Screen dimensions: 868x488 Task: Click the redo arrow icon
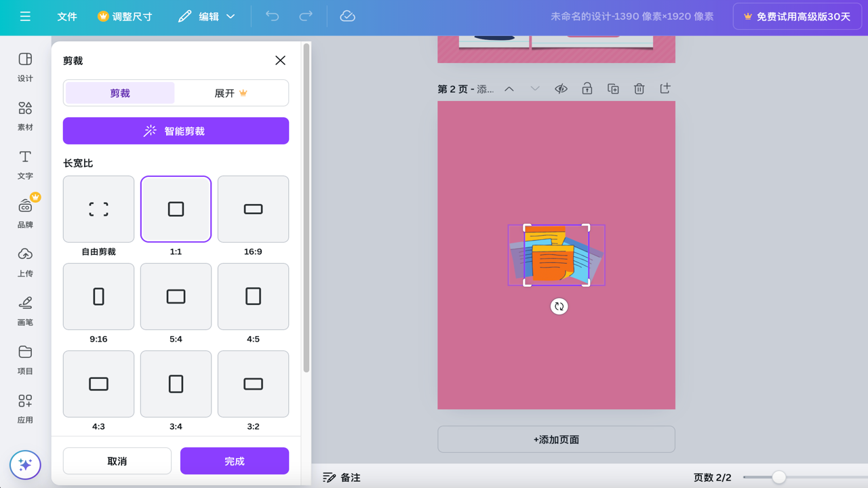[306, 16]
